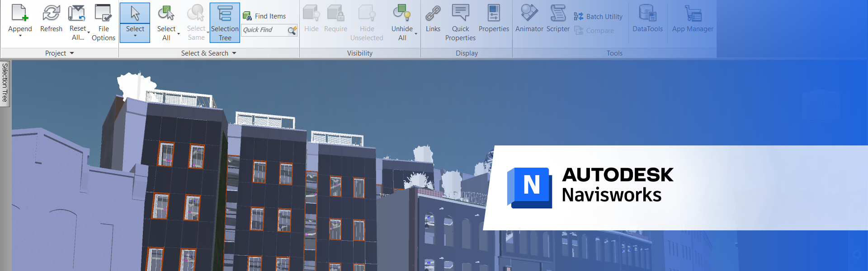The height and width of the screenshot is (271, 868).
Task: Open the docked Selection Tree side tab
Action: click(x=5, y=83)
